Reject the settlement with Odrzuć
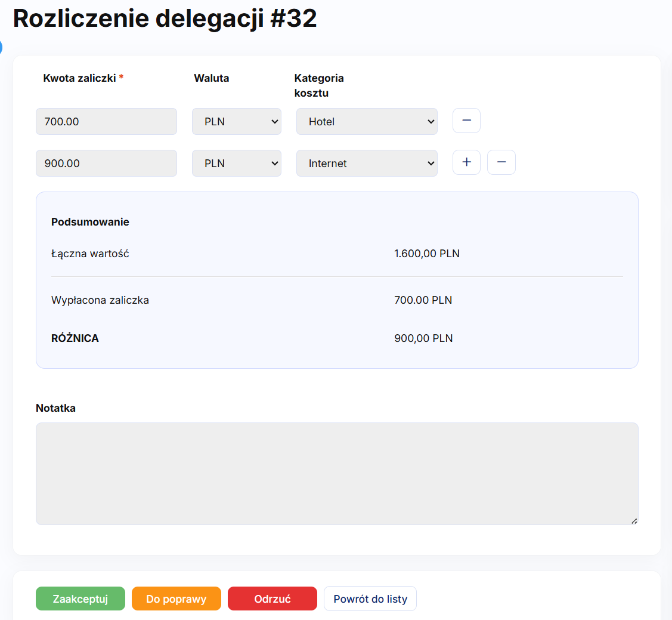Image resolution: width=672 pixels, height=620 pixels. tap(272, 599)
